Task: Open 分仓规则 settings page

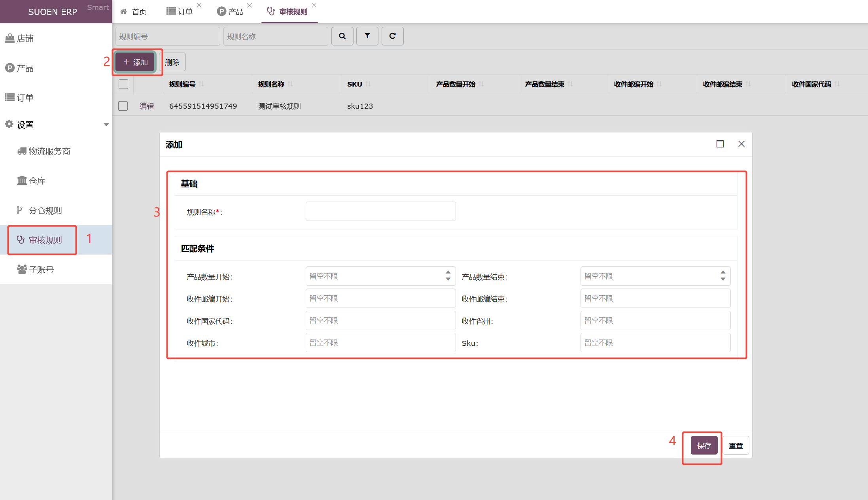Action: (56, 210)
